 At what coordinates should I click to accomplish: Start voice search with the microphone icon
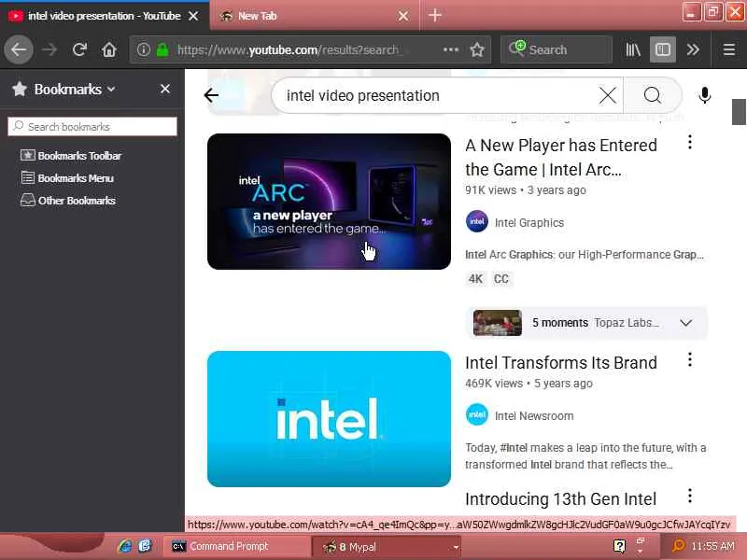[705, 96]
